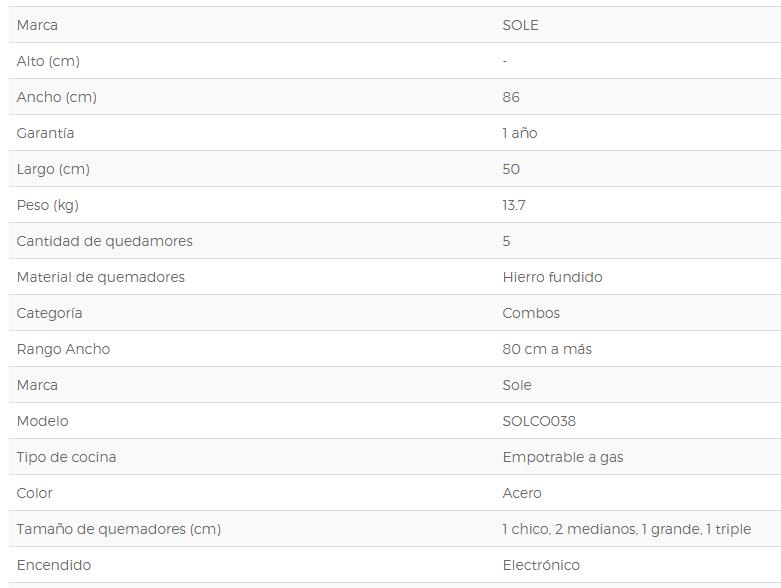Screen dimensions: 781x588
Task: Select the Hierro fundido value
Action: 552,277
